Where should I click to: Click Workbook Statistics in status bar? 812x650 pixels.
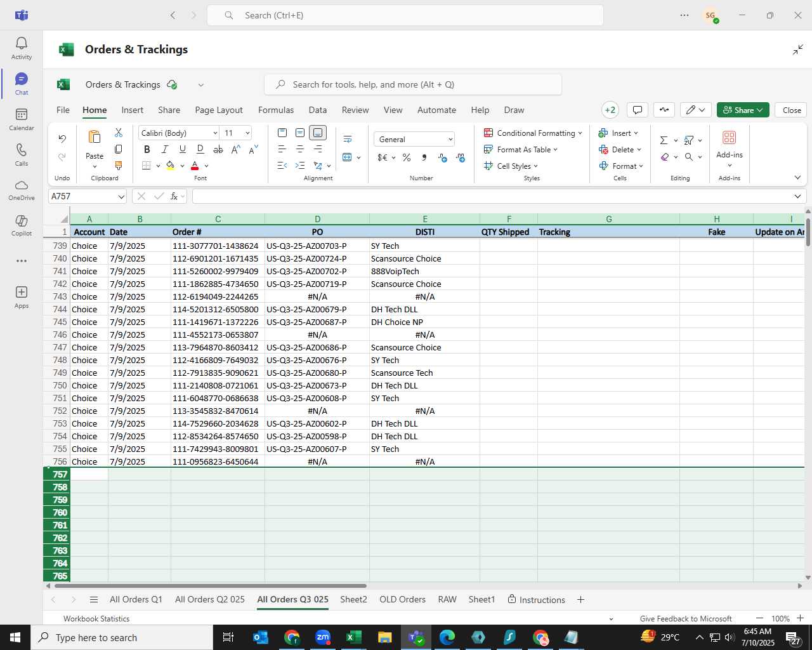point(96,618)
